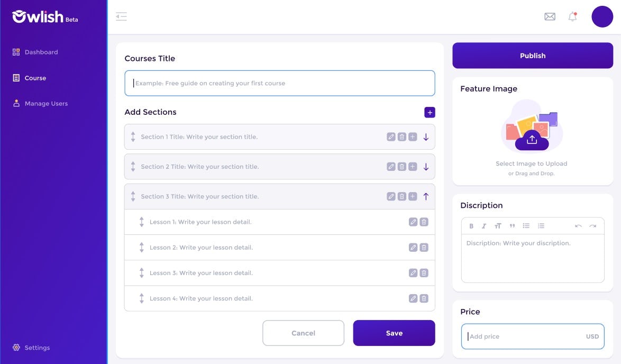Open Dashboard from the sidebar
The height and width of the screenshot is (364, 621).
coord(41,52)
